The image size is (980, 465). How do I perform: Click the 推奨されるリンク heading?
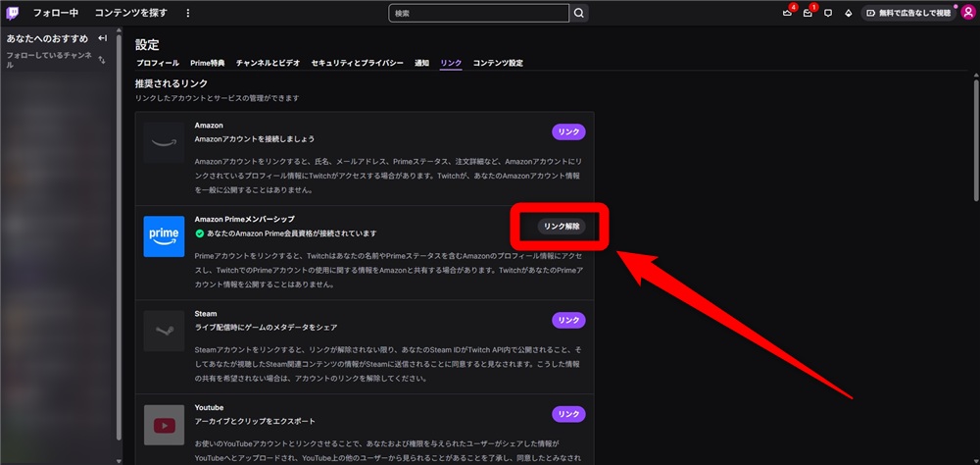point(171,83)
